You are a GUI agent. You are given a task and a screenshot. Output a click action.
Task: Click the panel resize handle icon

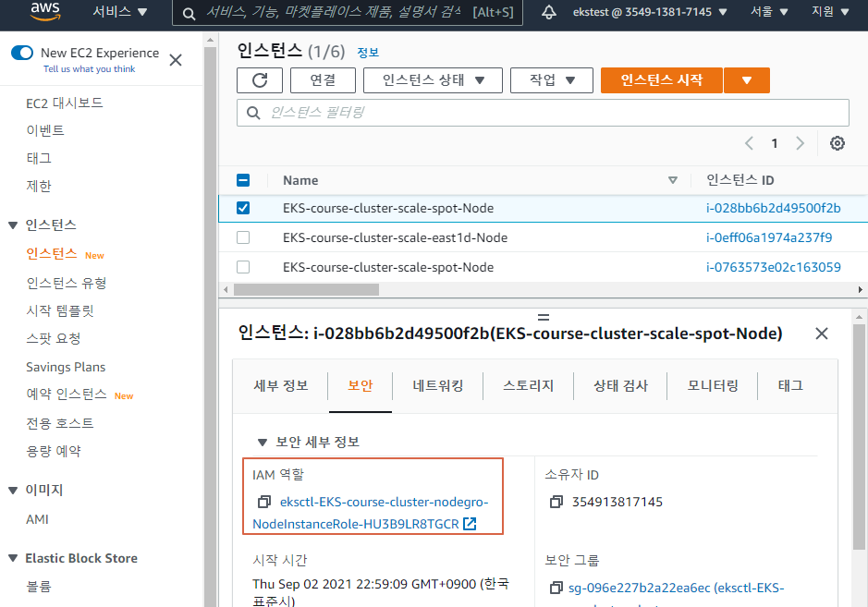(x=544, y=317)
